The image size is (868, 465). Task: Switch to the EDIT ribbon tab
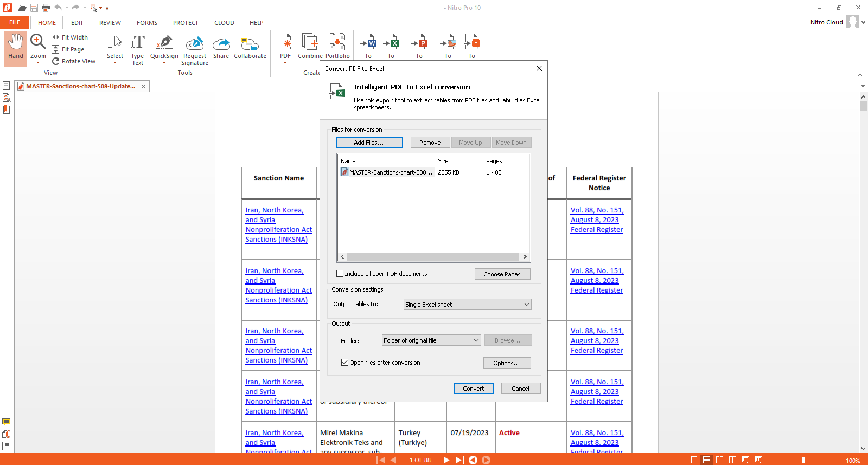coord(77,23)
